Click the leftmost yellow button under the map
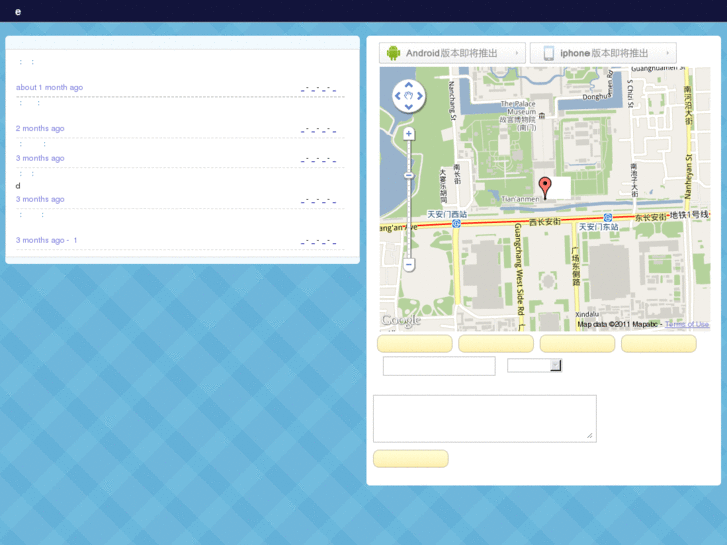The height and width of the screenshot is (545, 727). click(415, 344)
